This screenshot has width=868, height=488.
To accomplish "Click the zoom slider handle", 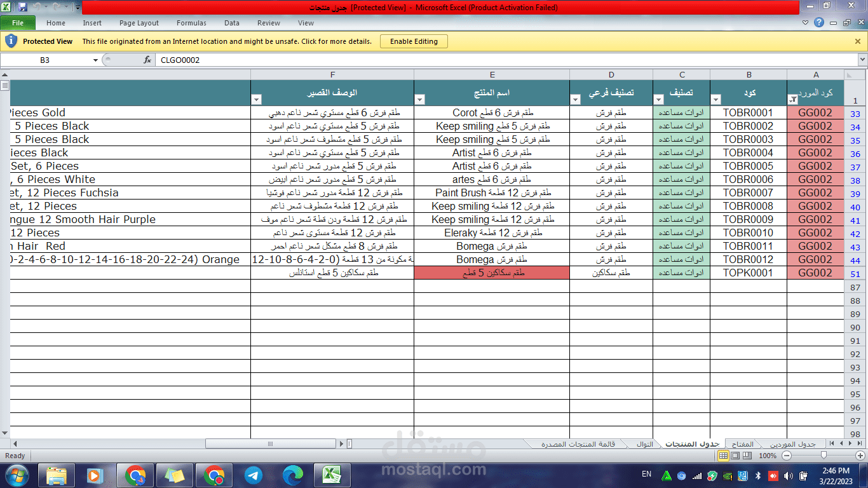I will point(824,456).
